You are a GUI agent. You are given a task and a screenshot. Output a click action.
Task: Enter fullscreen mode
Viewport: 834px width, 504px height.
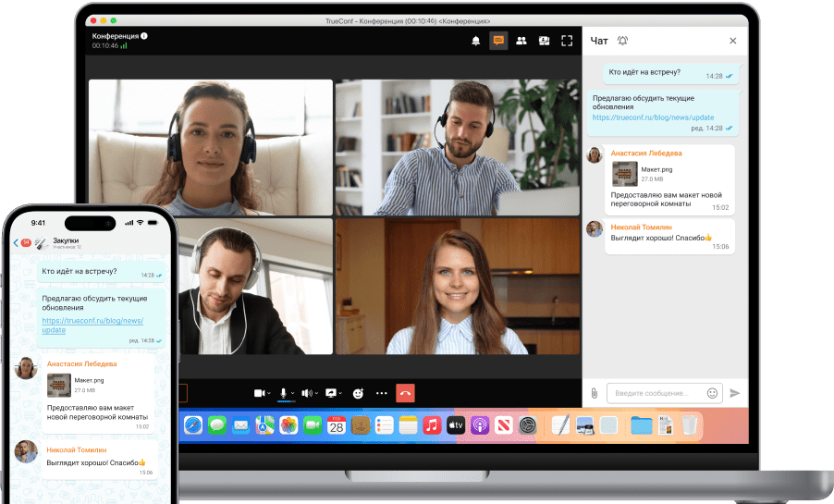(567, 41)
